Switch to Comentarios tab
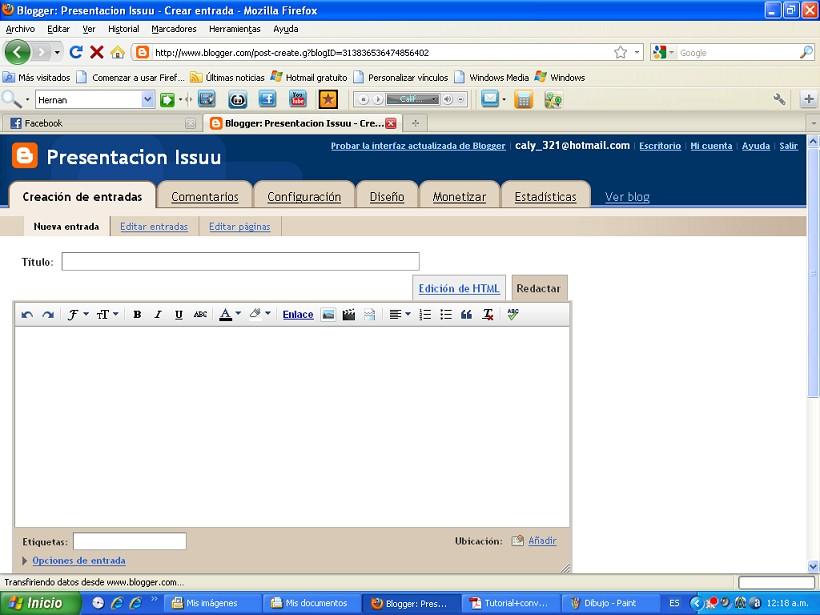Image resolution: width=820 pixels, height=615 pixels. pos(204,197)
